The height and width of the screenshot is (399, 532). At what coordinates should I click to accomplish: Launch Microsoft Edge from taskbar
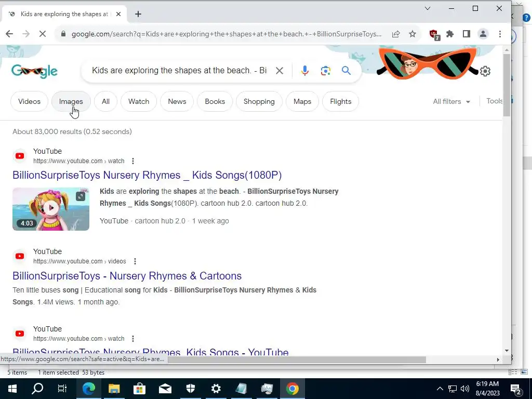[x=89, y=389]
